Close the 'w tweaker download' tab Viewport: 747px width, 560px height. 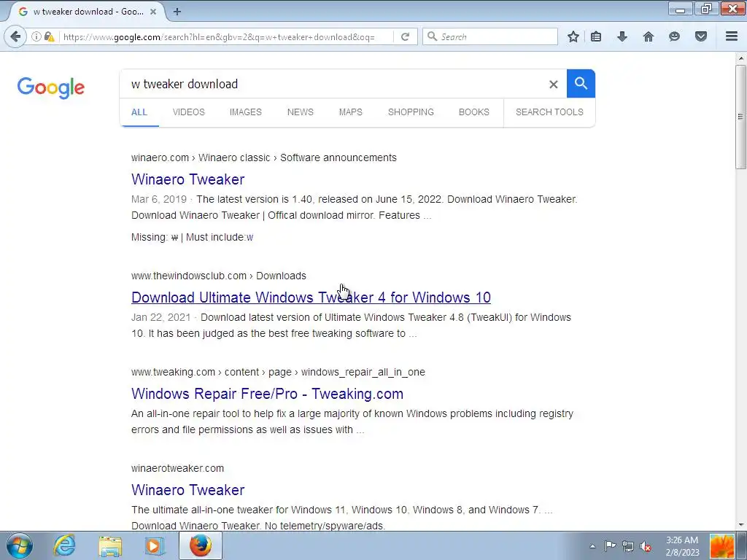[x=153, y=12]
